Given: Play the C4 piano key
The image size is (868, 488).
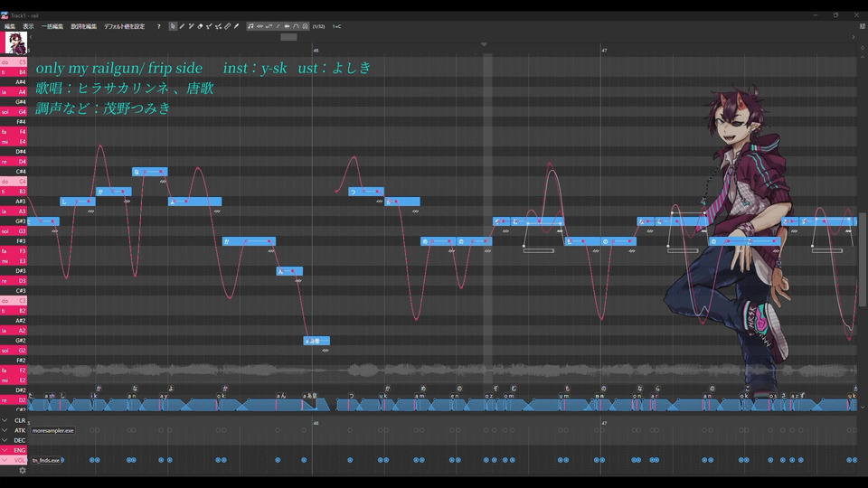Looking at the screenshot, I should pos(14,181).
